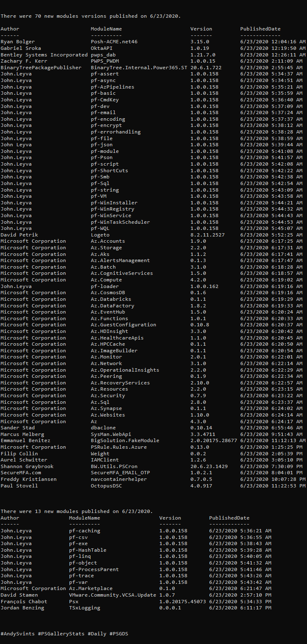Click version 20.6.1.722
The image size is (307, 644).
[206, 68]
